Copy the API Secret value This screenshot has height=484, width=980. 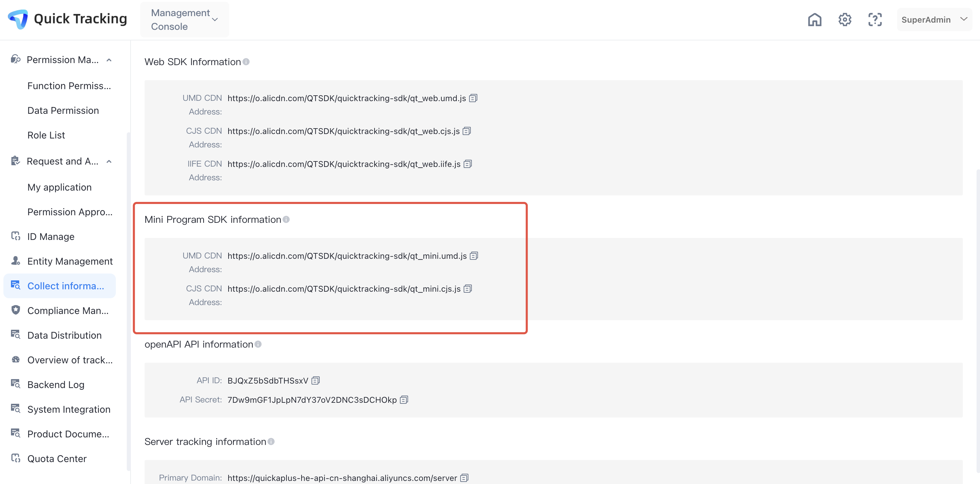point(404,400)
